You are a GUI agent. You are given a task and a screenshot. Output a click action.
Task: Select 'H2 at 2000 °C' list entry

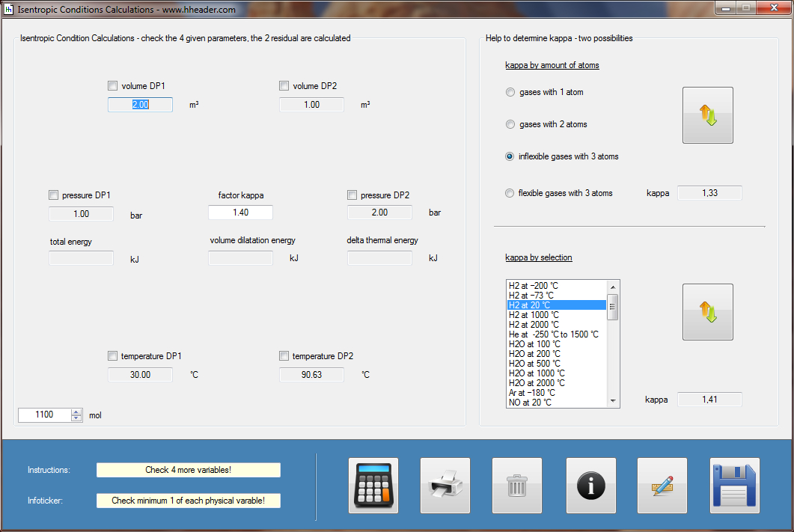[557, 325]
